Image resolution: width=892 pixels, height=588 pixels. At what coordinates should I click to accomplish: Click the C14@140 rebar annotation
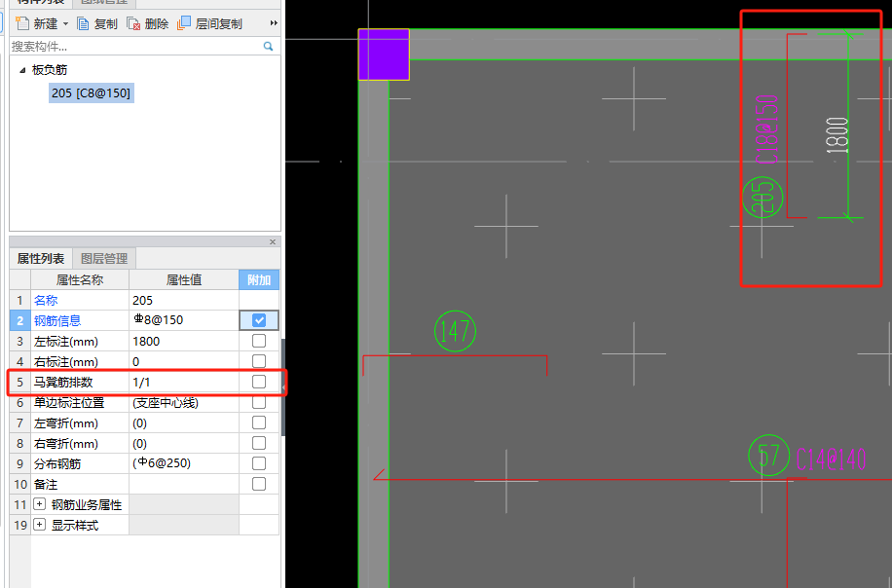831,459
